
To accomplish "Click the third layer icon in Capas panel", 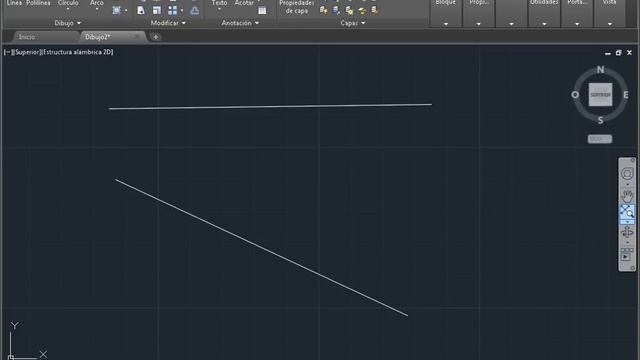I will (349, 10).
